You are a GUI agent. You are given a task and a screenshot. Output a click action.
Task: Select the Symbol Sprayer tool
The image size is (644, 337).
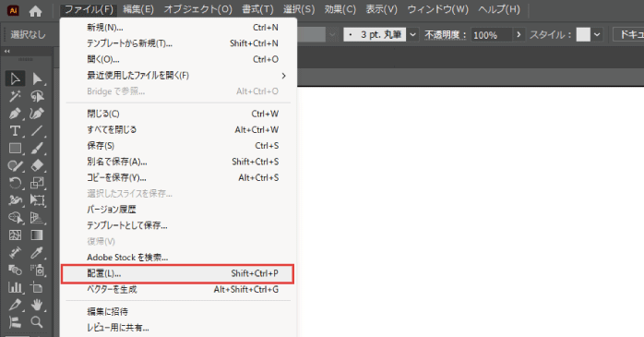(x=37, y=270)
